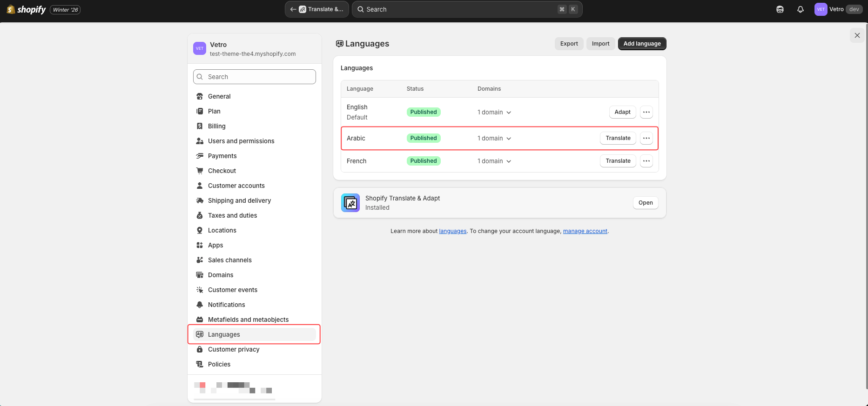
Task: Expand the Arabic 1 domain dropdown
Action: (x=494, y=139)
